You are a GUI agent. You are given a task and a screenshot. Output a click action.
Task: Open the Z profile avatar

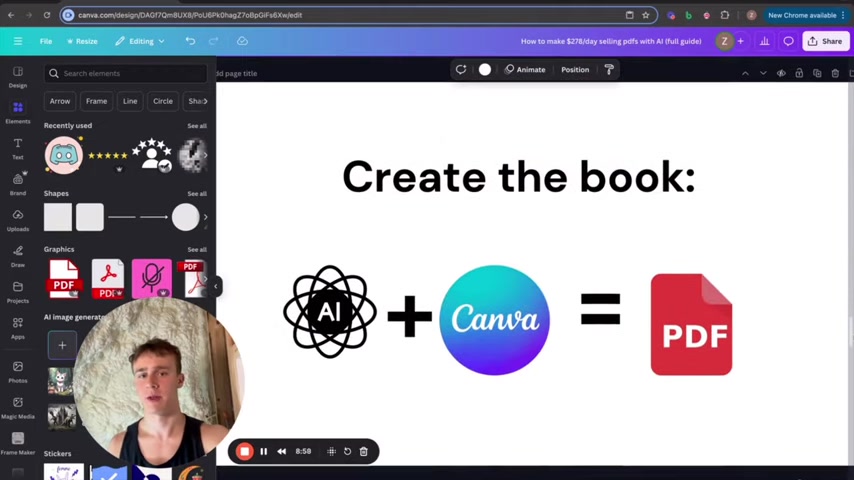[724, 41]
